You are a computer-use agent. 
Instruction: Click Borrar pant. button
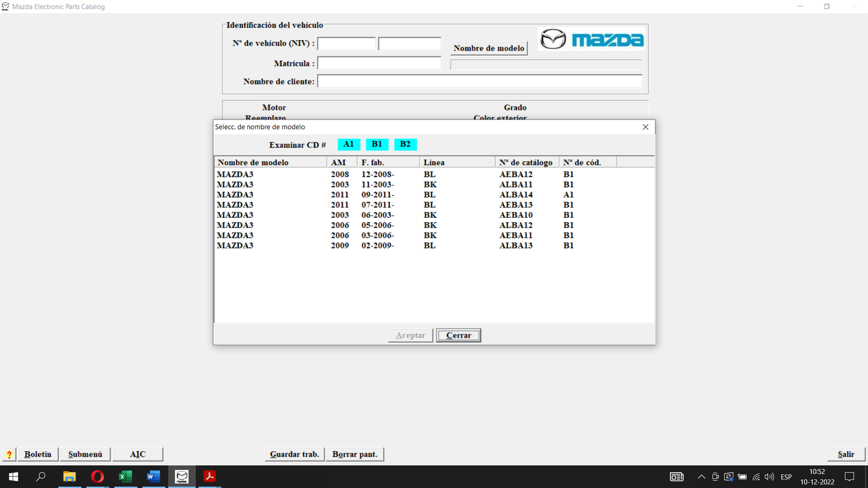pos(355,454)
